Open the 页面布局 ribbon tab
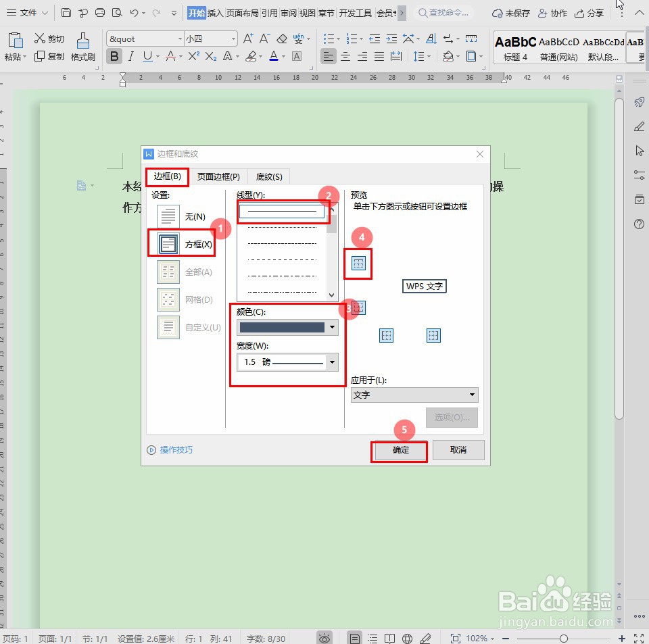The width and height of the screenshot is (649, 644). (x=243, y=13)
